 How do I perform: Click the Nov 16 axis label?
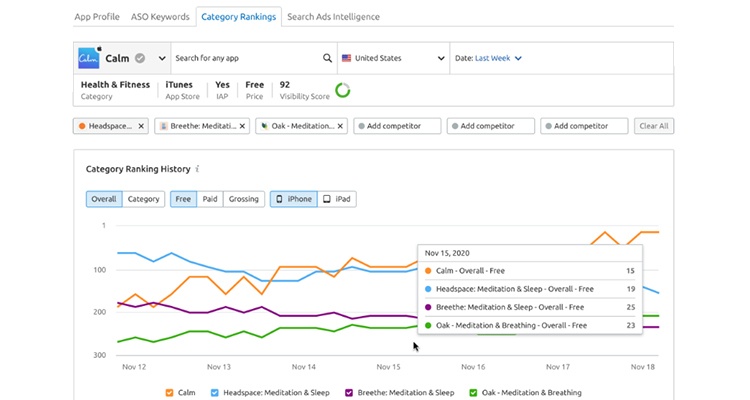click(473, 367)
